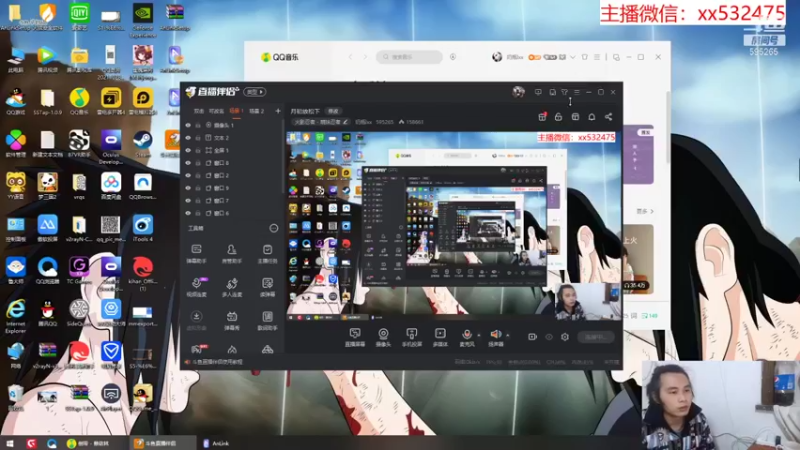Select the 全屏 1 source row
The width and height of the screenshot is (800, 450).
(x=232, y=151)
